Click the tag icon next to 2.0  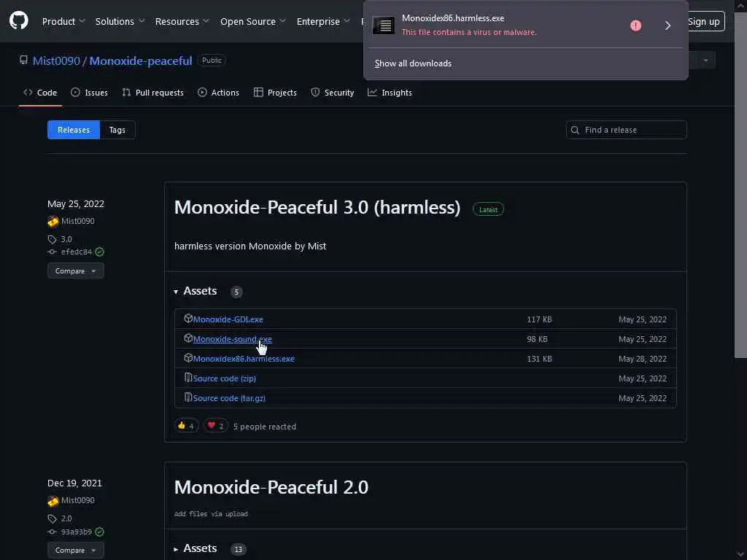pyautogui.click(x=52, y=518)
